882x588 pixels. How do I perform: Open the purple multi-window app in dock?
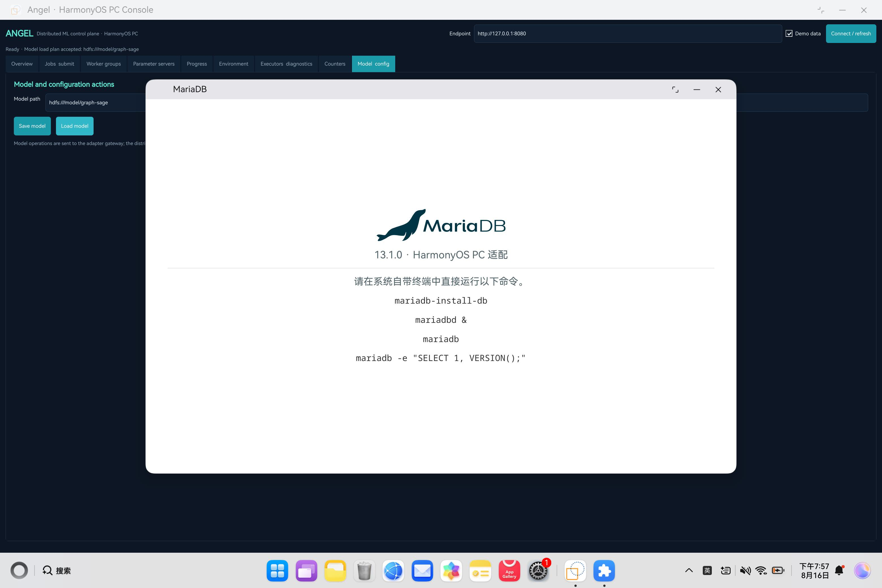(x=306, y=571)
